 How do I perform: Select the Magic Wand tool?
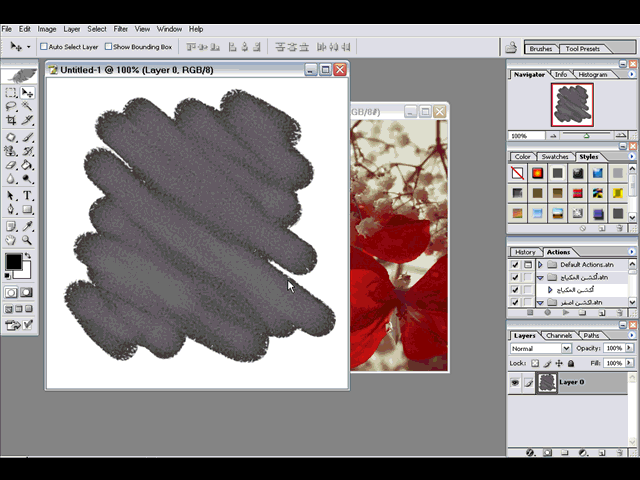(27, 107)
